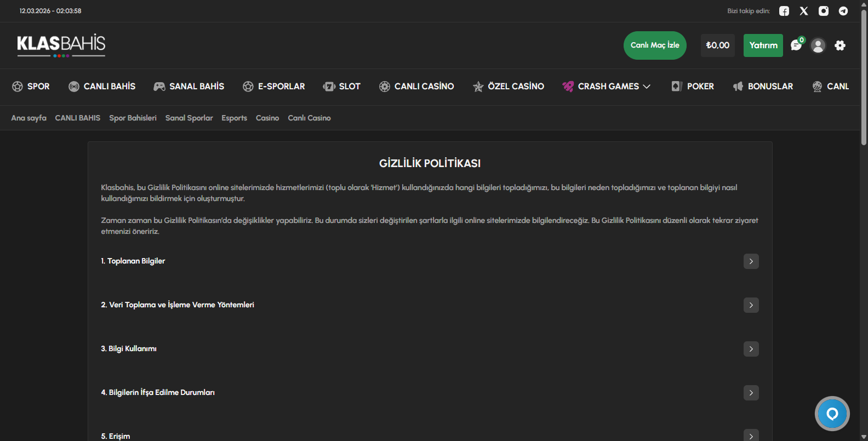
Task: Open the Instagram social icon
Action: point(824,11)
